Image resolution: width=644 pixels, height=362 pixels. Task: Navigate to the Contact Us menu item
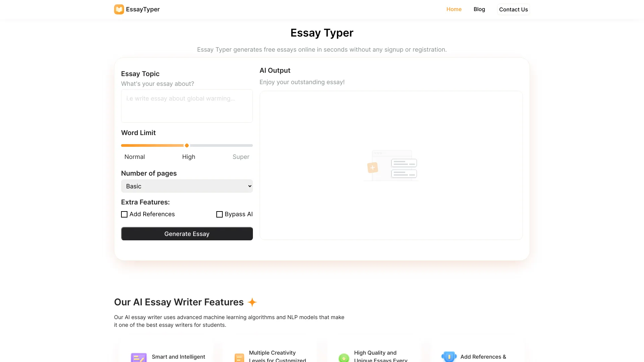(x=513, y=9)
